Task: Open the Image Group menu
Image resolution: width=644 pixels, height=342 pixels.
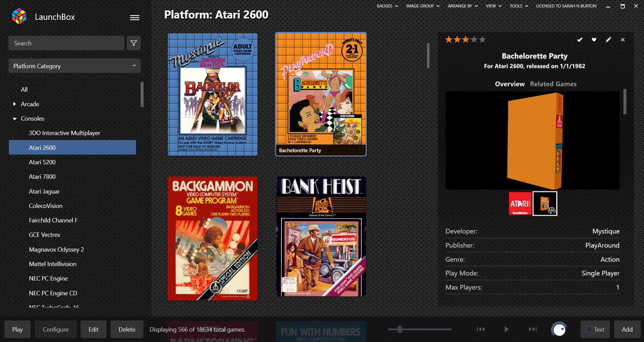Action: pyautogui.click(x=423, y=6)
